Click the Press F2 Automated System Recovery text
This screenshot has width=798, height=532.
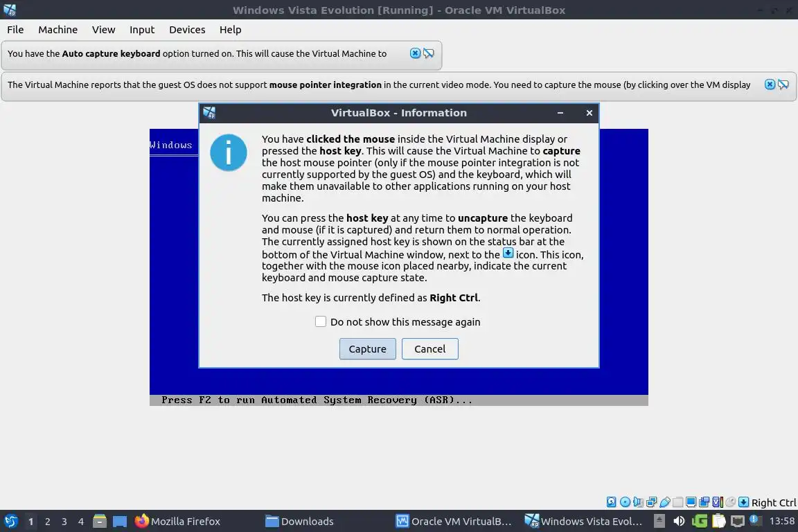(x=317, y=400)
